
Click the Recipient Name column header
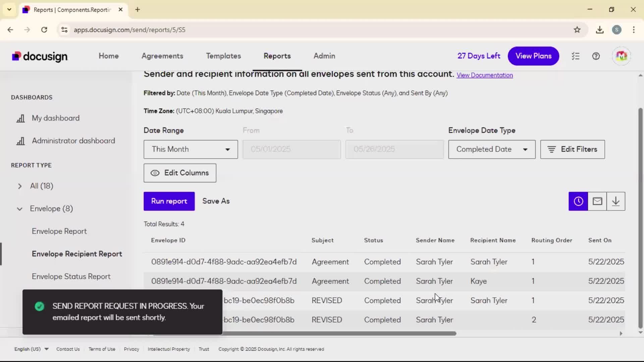pos(493,240)
